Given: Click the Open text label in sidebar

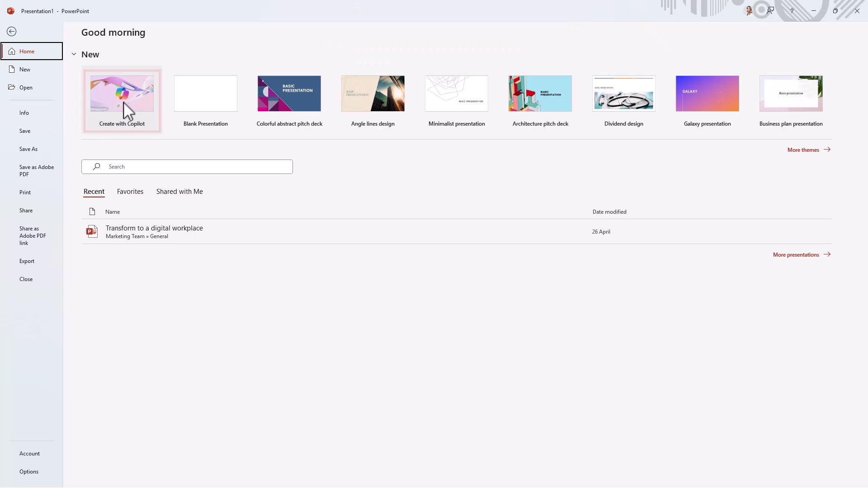Looking at the screenshot, I should tap(26, 88).
